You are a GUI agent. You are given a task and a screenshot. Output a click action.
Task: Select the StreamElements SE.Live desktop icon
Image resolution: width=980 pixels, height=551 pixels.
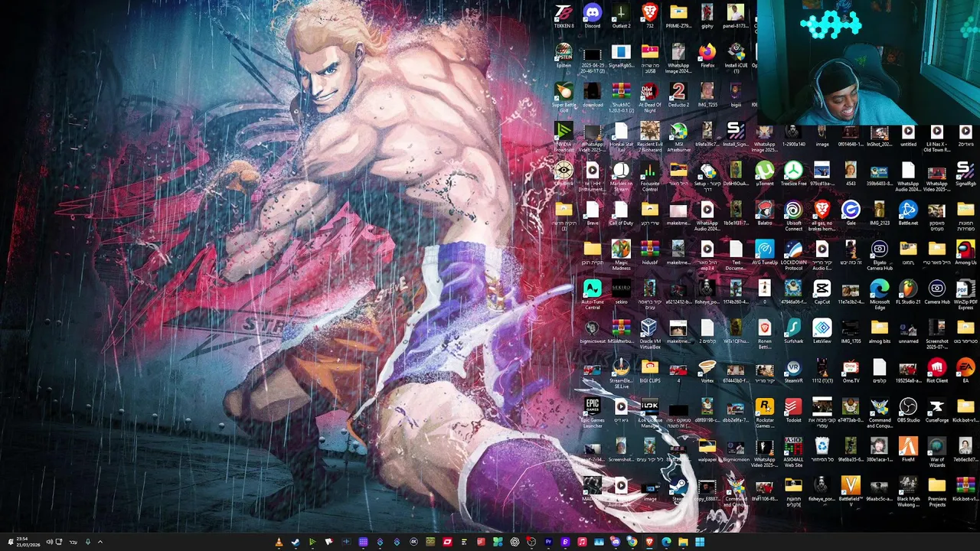621,375
